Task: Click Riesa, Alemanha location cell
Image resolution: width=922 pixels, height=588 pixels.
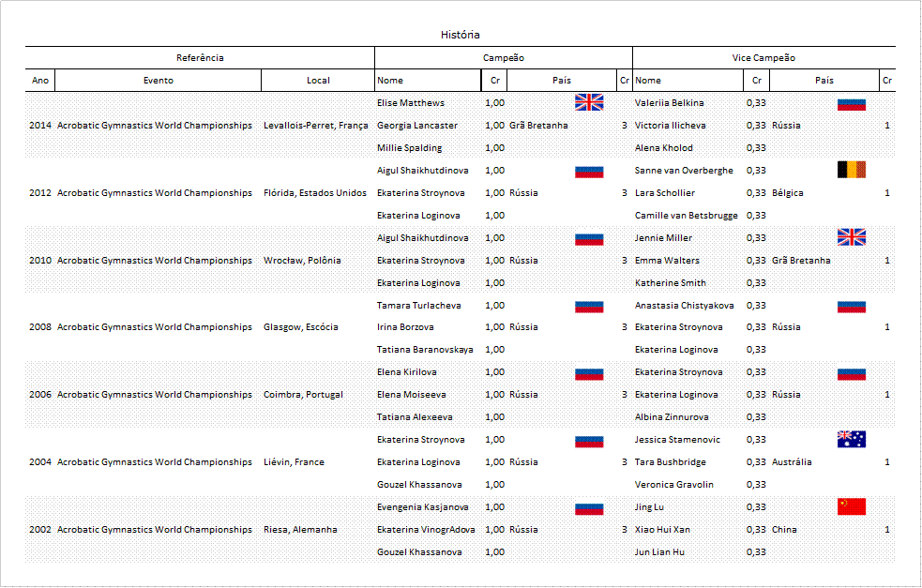Action: (300, 530)
